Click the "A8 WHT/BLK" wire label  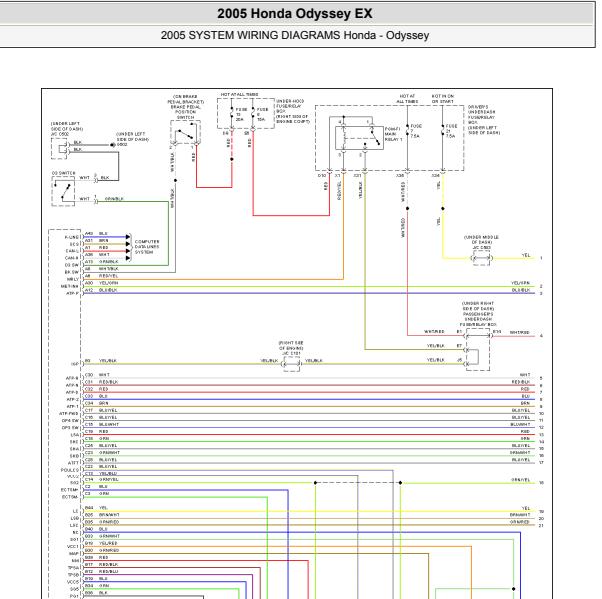point(101,269)
